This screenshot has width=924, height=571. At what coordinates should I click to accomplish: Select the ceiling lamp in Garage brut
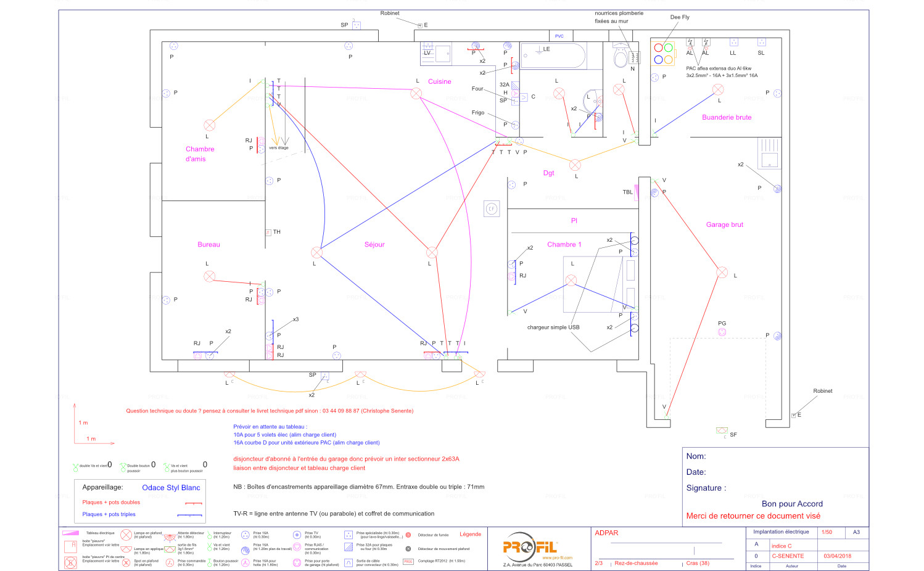[x=722, y=272]
